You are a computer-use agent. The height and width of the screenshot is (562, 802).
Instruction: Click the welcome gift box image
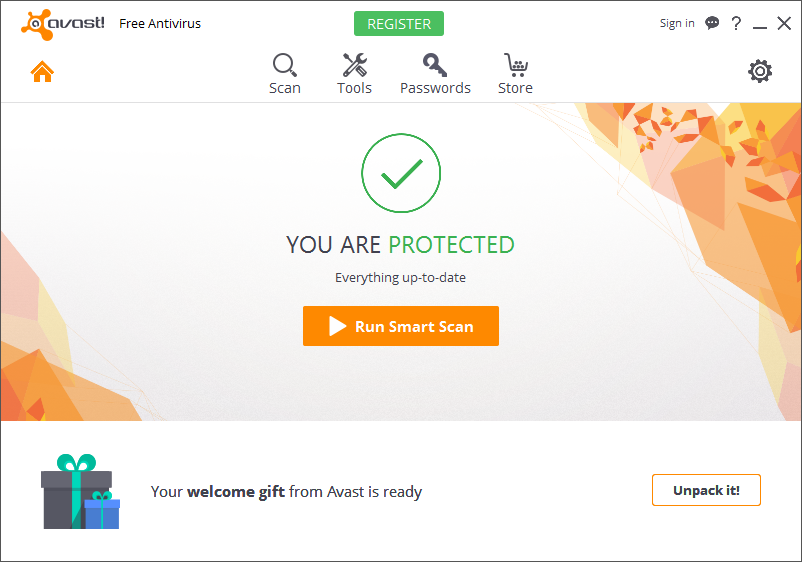[x=80, y=492]
